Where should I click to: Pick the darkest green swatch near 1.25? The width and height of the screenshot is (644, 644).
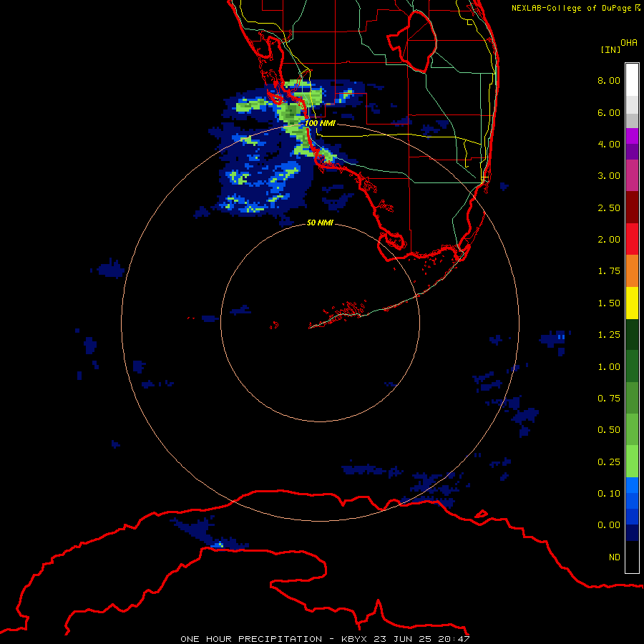(632, 335)
